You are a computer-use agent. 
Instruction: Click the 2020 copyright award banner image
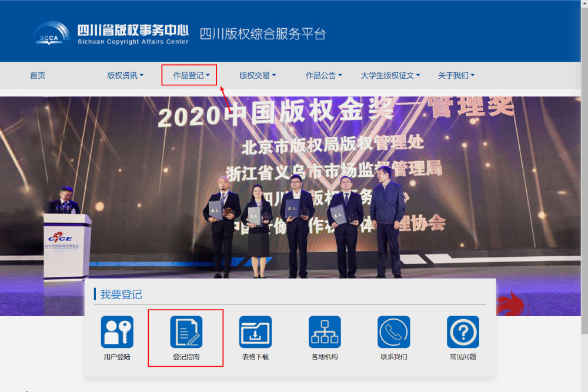click(294, 176)
